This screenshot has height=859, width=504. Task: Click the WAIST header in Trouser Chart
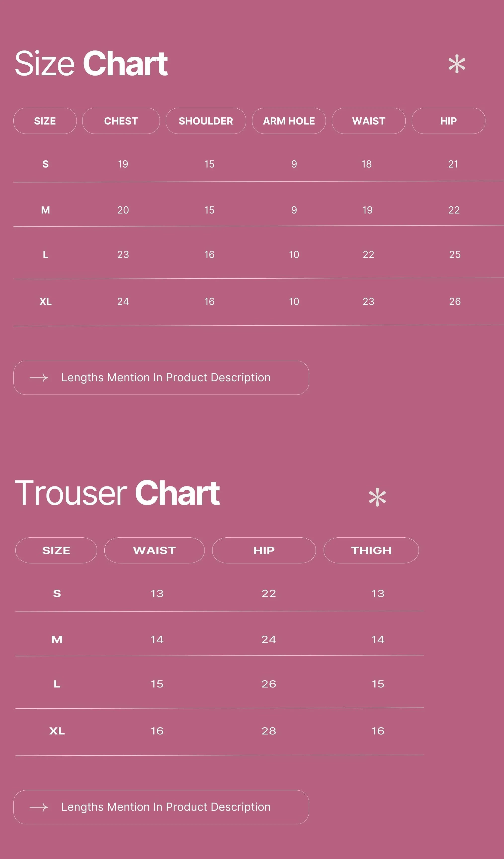(x=154, y=550)
